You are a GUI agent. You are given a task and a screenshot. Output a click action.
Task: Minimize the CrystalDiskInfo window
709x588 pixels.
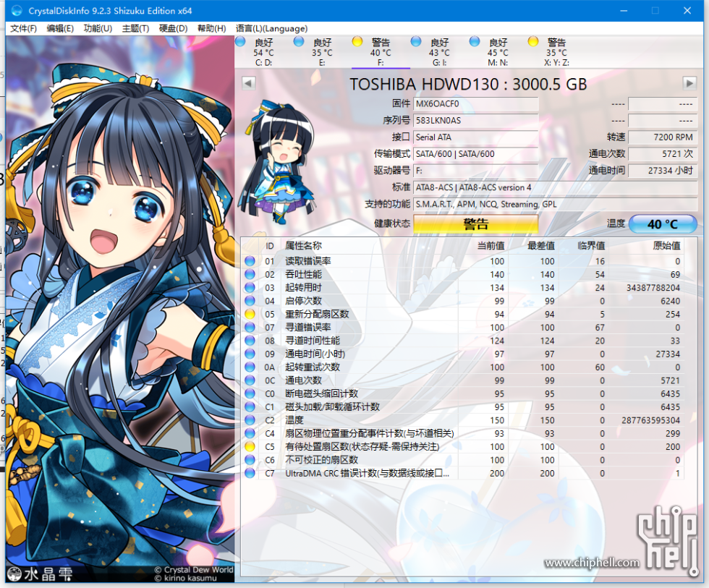[624, 10]
